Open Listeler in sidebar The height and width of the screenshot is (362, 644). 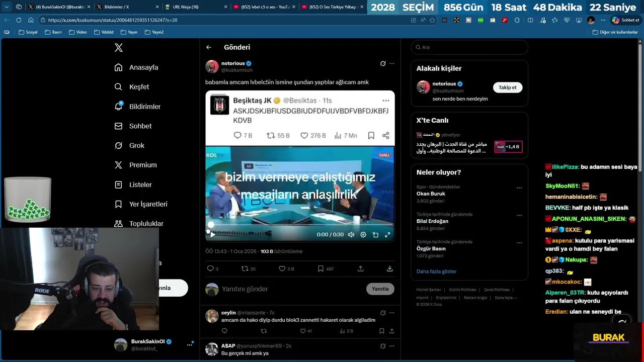[133, 185]
